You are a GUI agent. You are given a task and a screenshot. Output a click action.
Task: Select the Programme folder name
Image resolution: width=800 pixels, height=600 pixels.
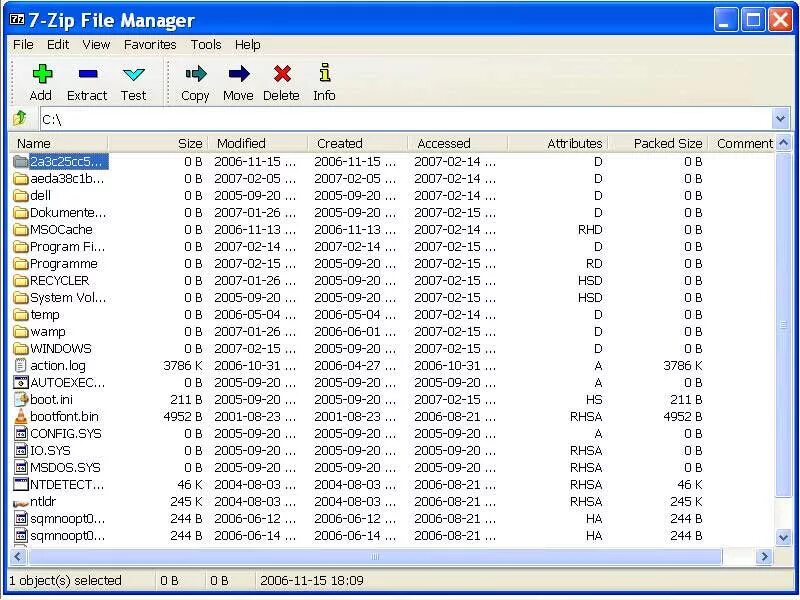tap(64, 264)
